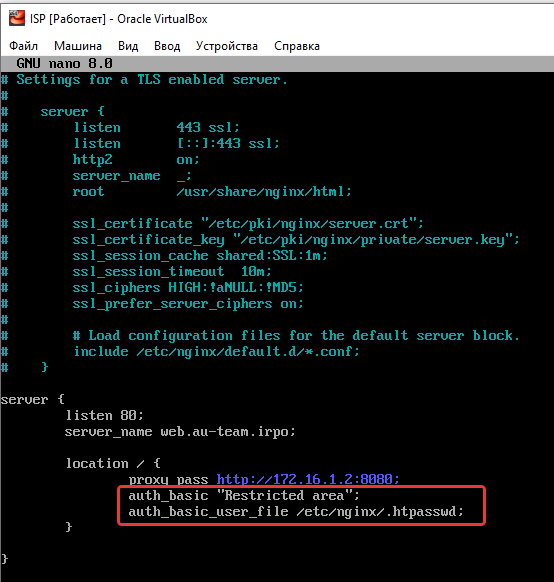Click the 'server_name web.au-team.irpo;' line
Screen dimensions: 554x582
click(x=180, y=432)
